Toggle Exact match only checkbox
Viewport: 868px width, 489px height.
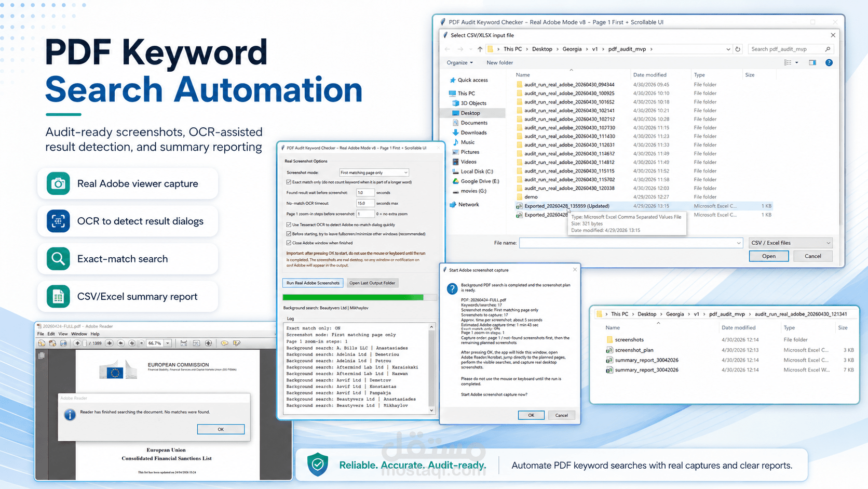(289, 182)
